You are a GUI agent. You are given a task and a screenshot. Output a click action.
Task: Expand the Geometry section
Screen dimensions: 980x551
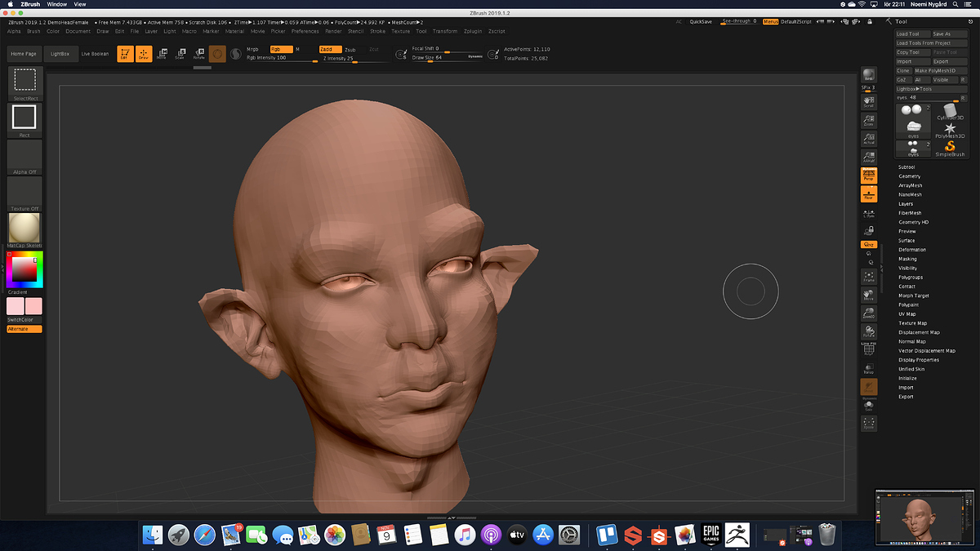[x=910, y=176]
